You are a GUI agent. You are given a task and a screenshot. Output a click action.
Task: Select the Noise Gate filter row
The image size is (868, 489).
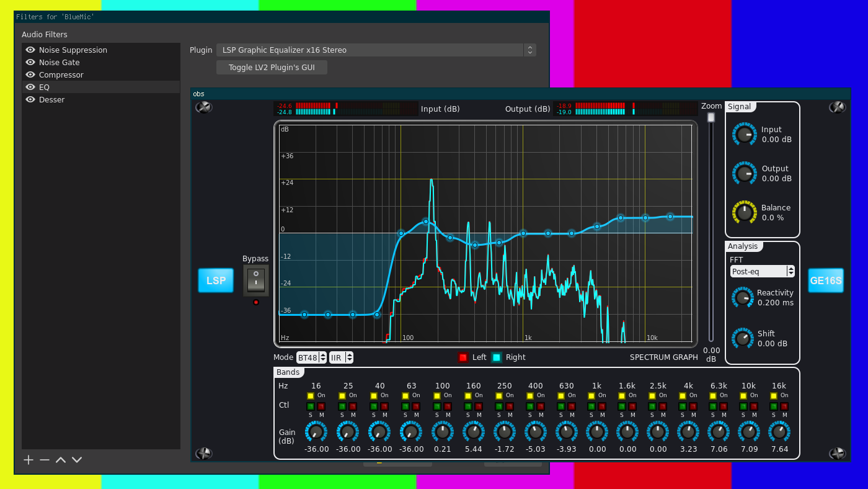[101, 62]
